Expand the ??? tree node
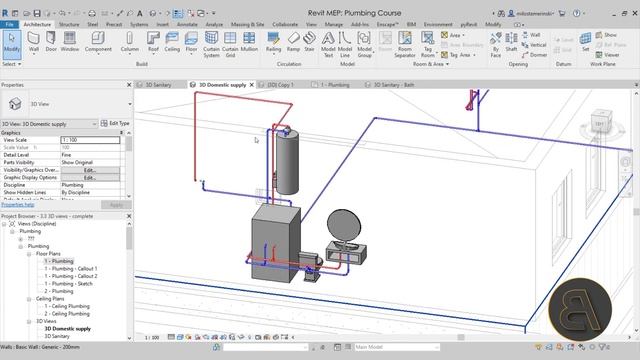The width and height of the screenshot is (640, 360). [21, 239]
